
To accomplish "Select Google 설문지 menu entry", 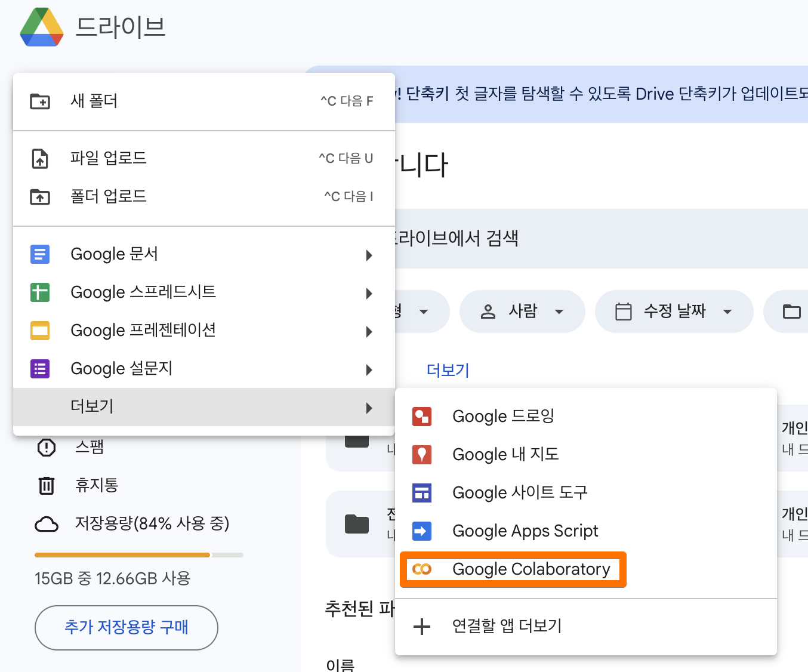I will 204,369.
